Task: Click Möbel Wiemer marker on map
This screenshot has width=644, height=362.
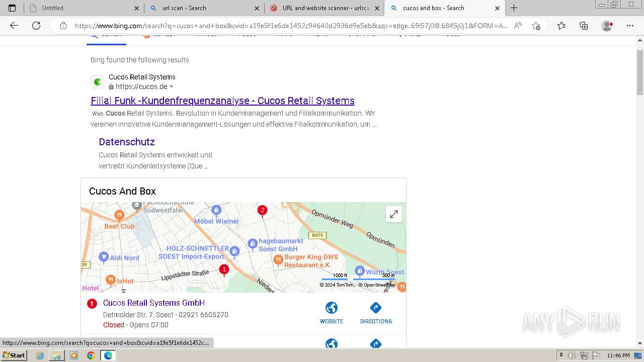Action: click(216, 210)
